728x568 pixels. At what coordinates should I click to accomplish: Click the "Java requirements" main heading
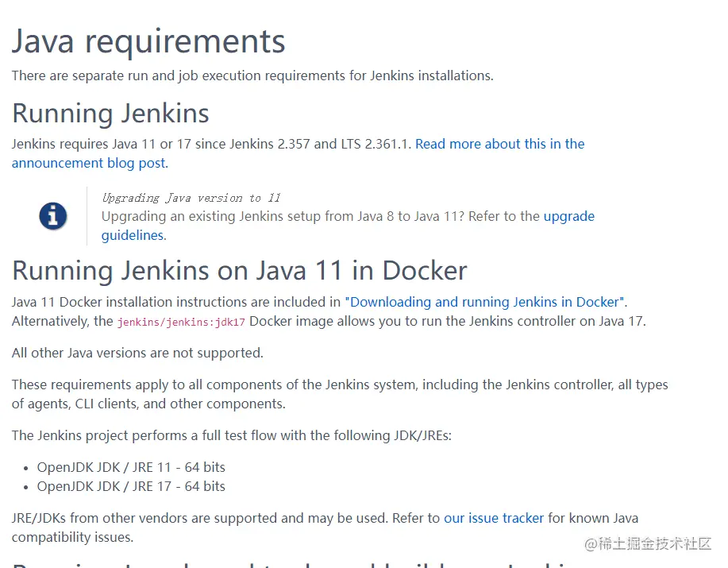pos(148,41)
